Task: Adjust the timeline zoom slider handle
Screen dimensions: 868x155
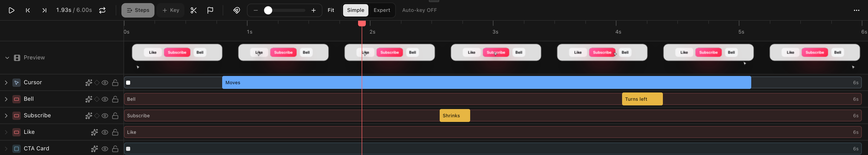Action: (268, 10)
